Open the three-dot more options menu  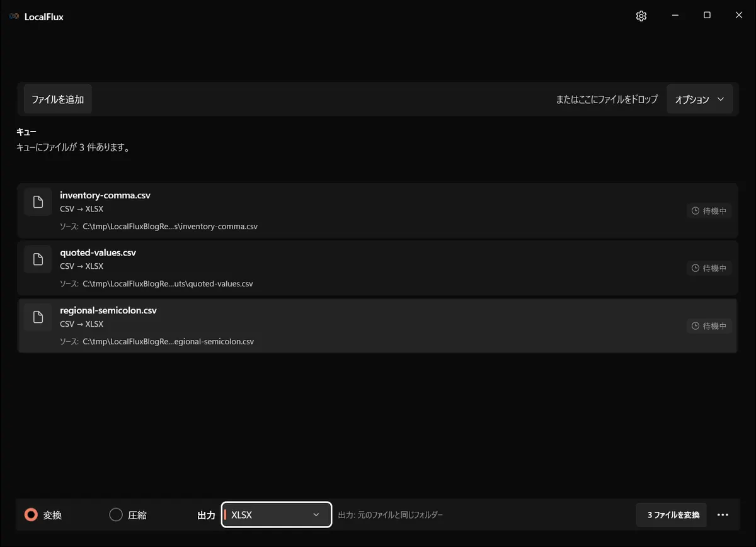click(x=723, y=515)
